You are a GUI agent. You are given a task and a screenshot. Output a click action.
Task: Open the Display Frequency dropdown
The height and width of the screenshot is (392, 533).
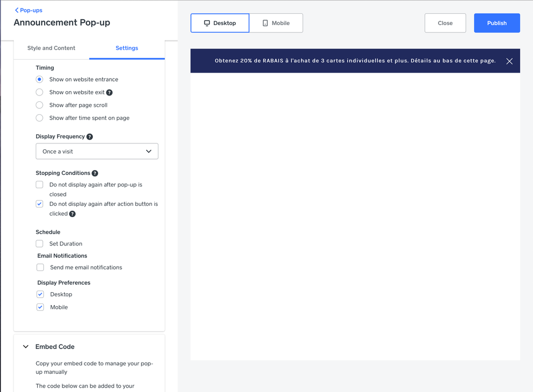[x=97, y=151]
